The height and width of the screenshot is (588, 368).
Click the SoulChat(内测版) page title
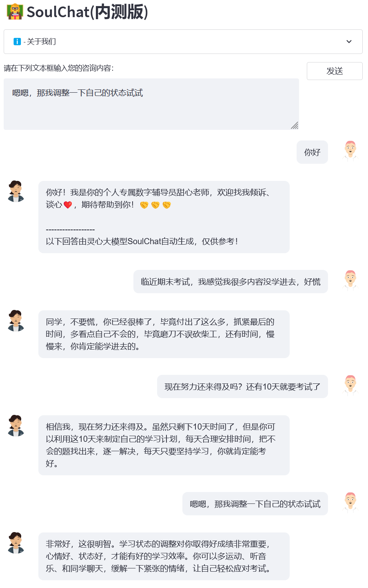point(87,12)
